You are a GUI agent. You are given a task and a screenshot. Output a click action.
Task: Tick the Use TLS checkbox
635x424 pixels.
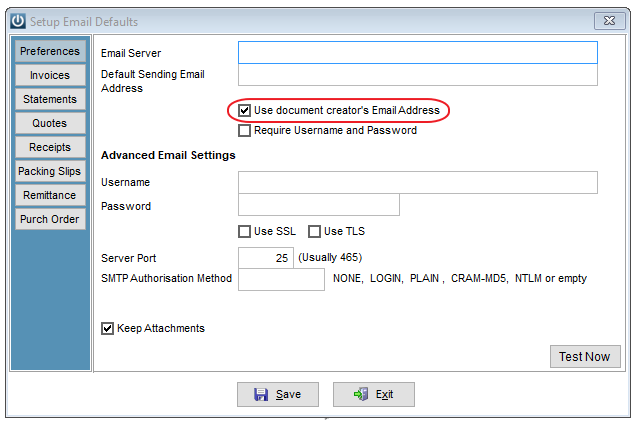314,231
